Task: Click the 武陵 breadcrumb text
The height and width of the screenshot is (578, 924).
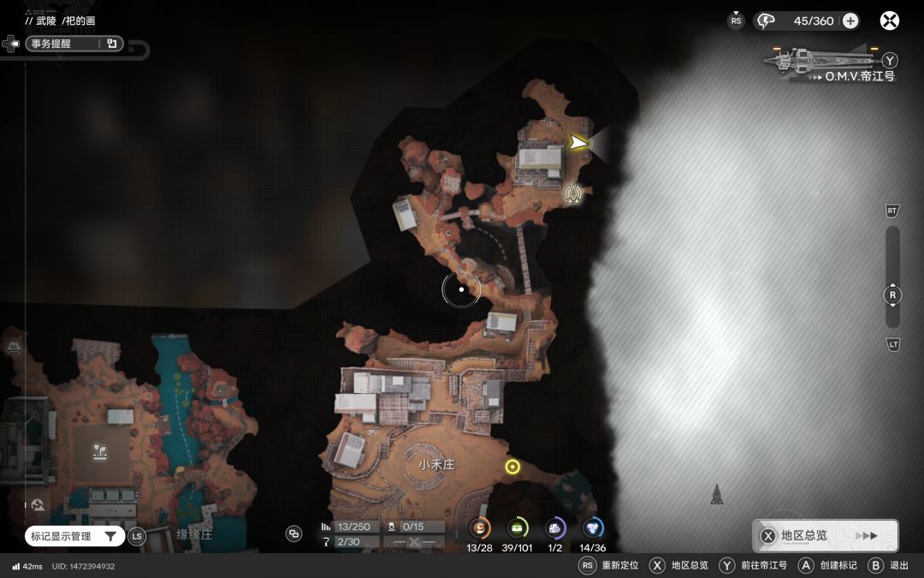Action: coord(46,21)
